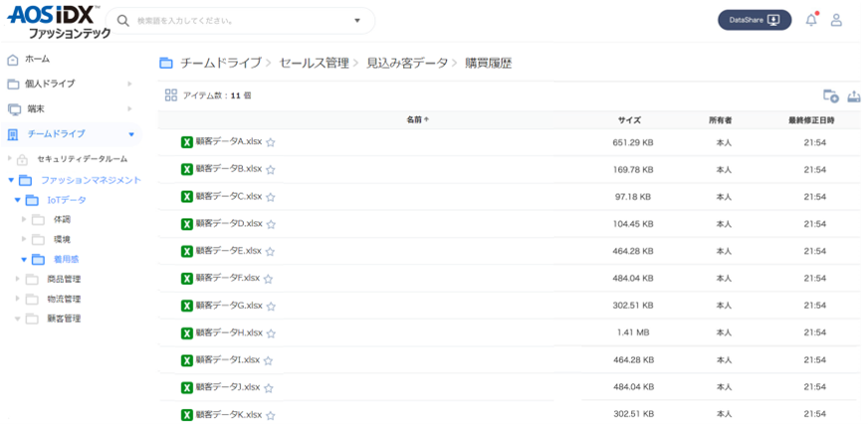The image size is (868, 424).
Task: Star the file 顧客データJ.xlsx
Action: point(268,388)
